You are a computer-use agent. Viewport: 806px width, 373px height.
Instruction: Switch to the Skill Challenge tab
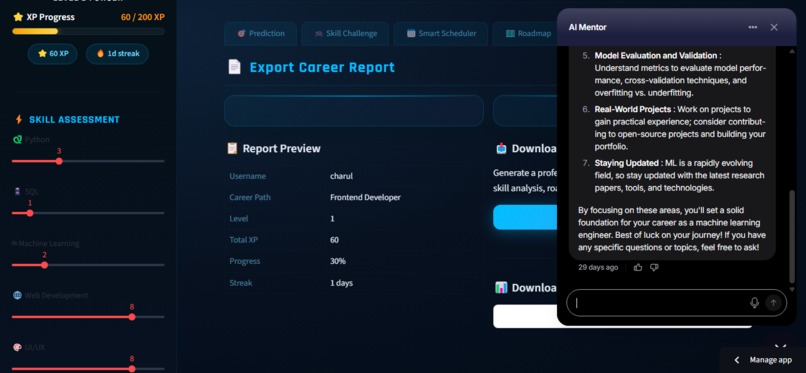345,33
